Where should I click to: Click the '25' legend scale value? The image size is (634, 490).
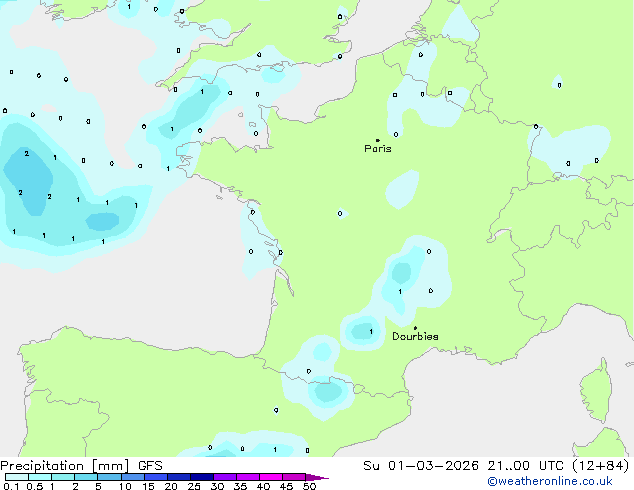[x=194, y=486]
